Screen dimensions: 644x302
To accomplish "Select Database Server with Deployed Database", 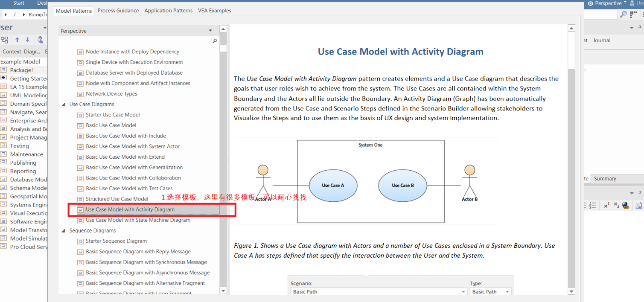I will pos(134,73).
